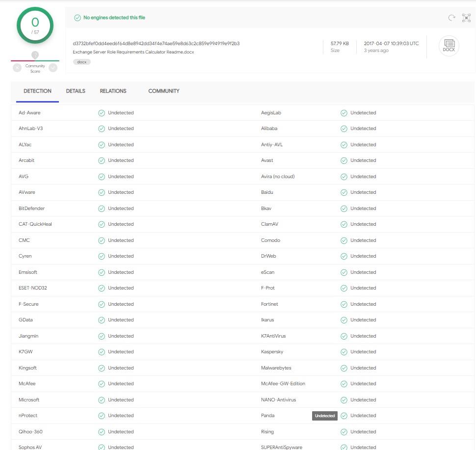Click the Jiangmin engine name
This screenshot has width=476, height=450.
pos(28,336)
